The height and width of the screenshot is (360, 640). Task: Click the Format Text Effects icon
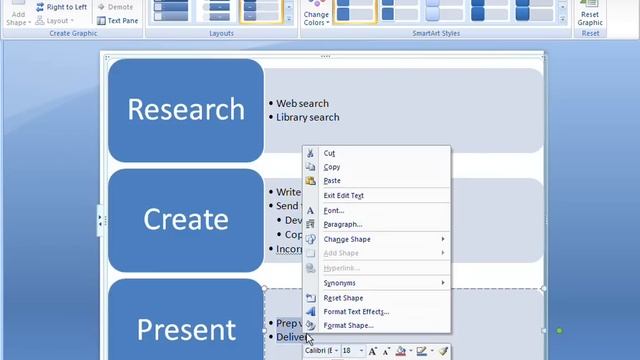point(310,311)
